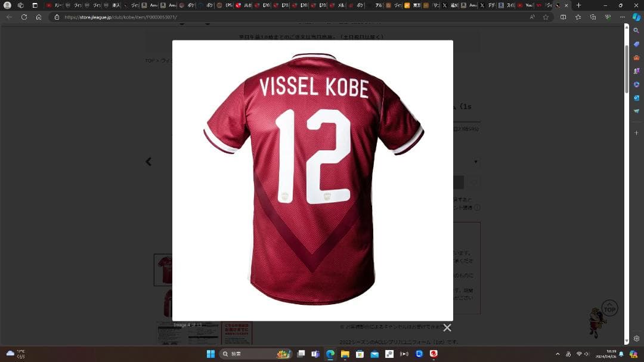The height and width of the screenshot is (362, 644).
Task: Click the browser refresh button
Action: click(24, 17)
